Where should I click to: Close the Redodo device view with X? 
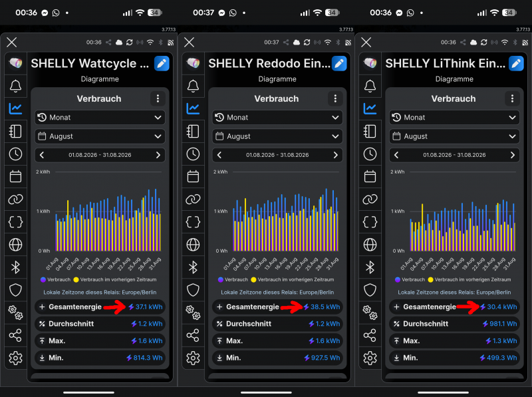click(190, 43)
